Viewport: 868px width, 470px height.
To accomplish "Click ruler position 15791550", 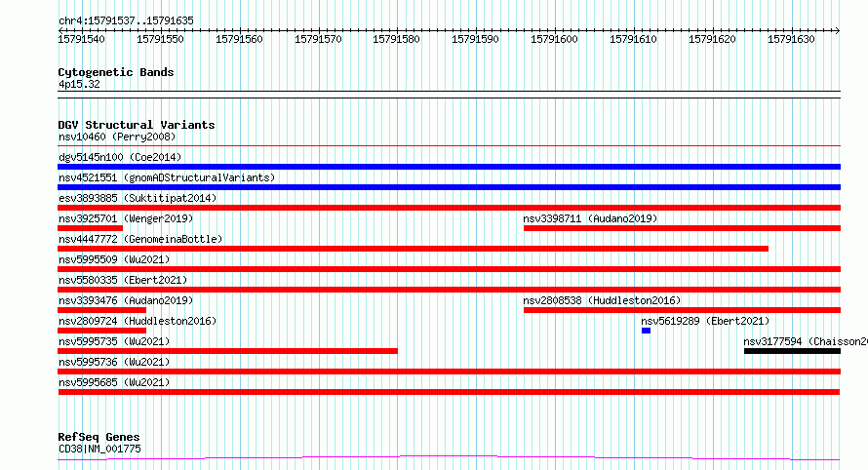I will [x=160, y=39].
